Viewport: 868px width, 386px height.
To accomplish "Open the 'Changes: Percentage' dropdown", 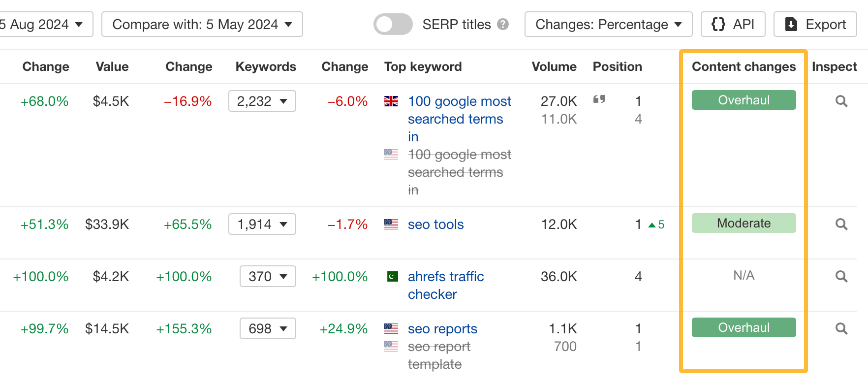I will [608, 25].
